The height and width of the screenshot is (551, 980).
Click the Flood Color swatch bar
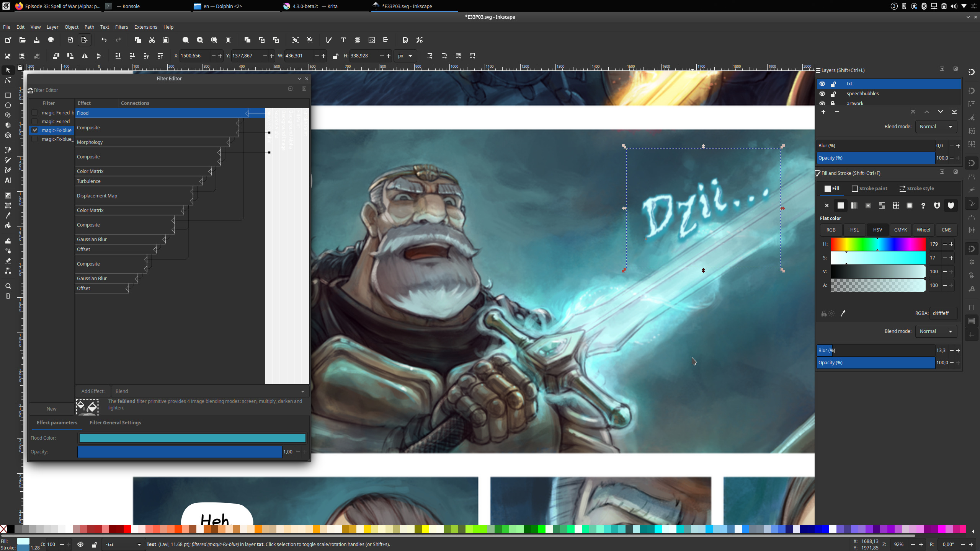(192, 438)
